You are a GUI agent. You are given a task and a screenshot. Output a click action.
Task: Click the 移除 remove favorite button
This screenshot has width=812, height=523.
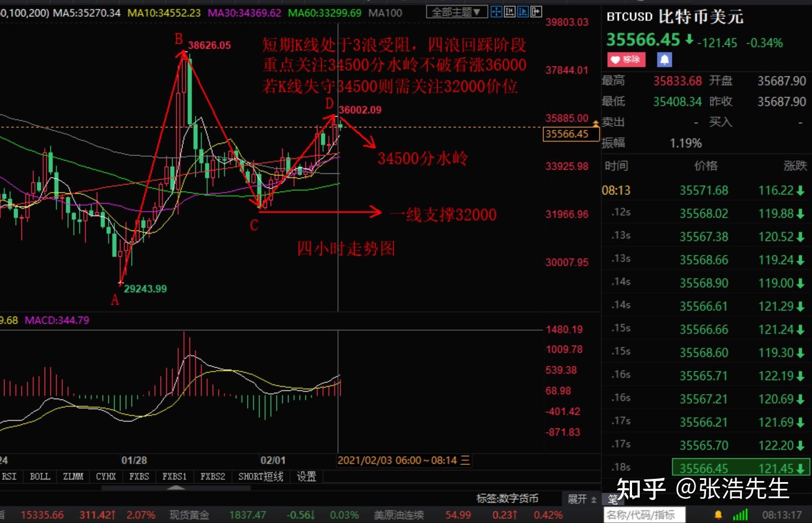627,60
